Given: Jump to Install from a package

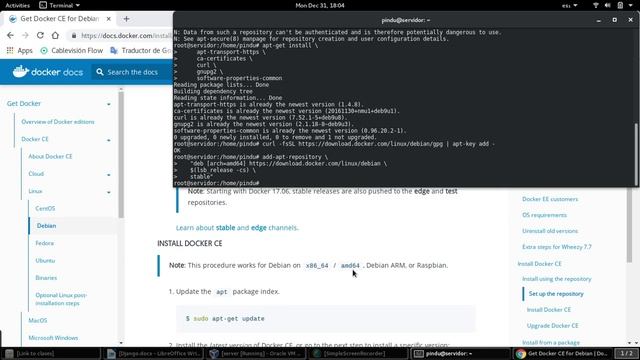Looking at the screenshot, I should click(551, 342).
